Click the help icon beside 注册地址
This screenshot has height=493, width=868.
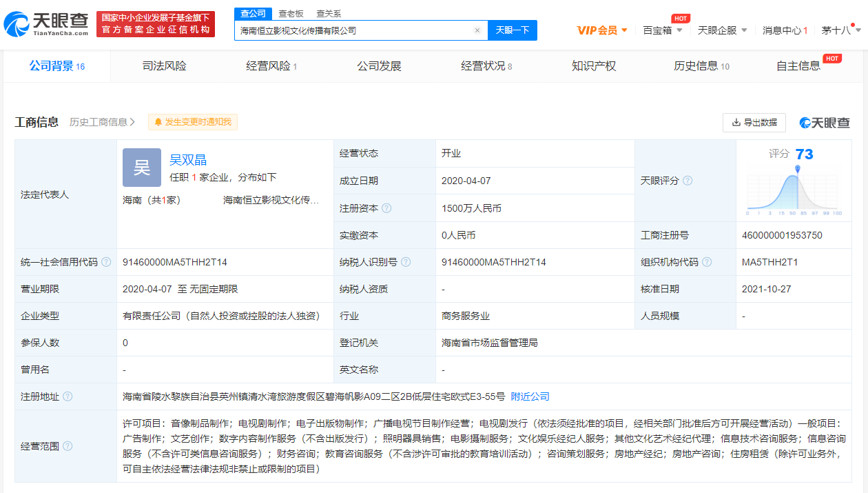tap(68, 396)
